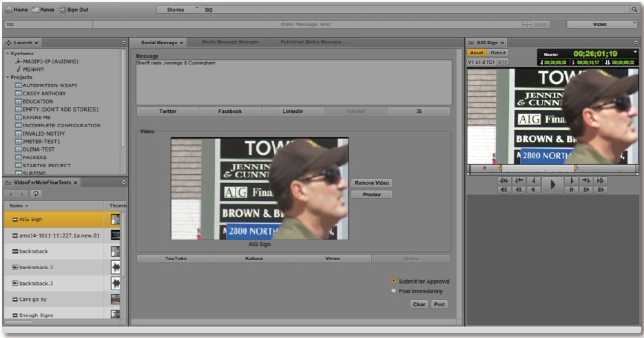Click the last icon in upper transport row

click(601, 181)
